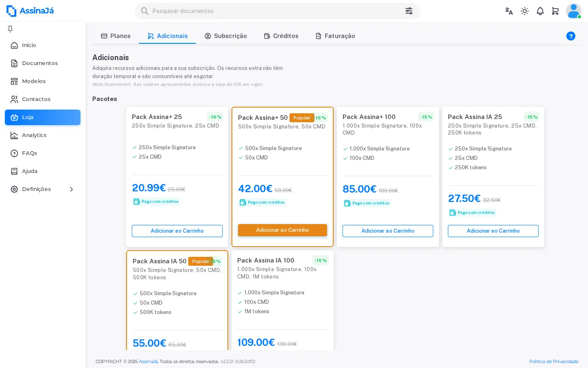
Task: Switch to the Planos tab
Action: pos(116,36)
